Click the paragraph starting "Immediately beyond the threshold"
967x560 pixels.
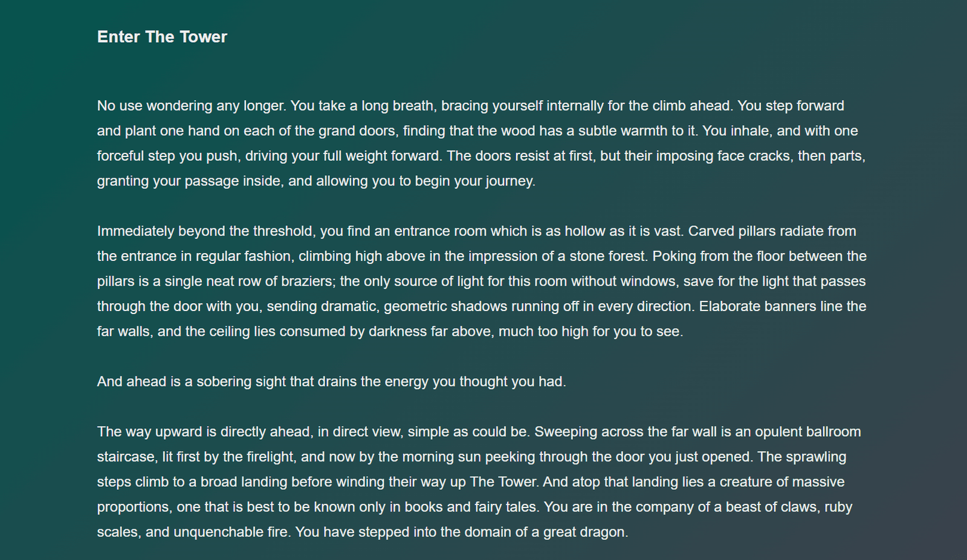tap(482, 281)
